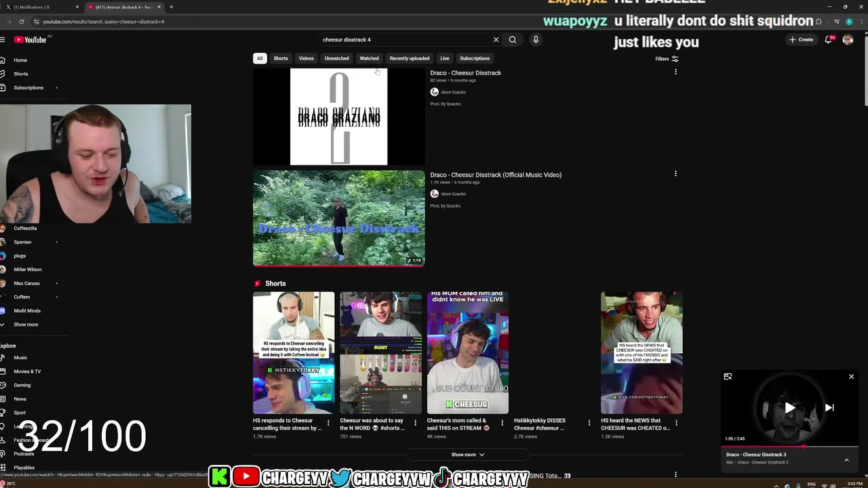Expand Show more under Shorts shelf
The image size is (868, 488).
click(x=468, y=455)
